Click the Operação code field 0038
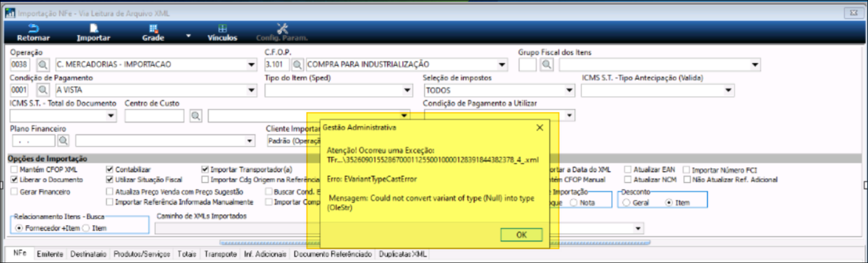Viewport: 868px width, 263px height. [x=19, y=64]
